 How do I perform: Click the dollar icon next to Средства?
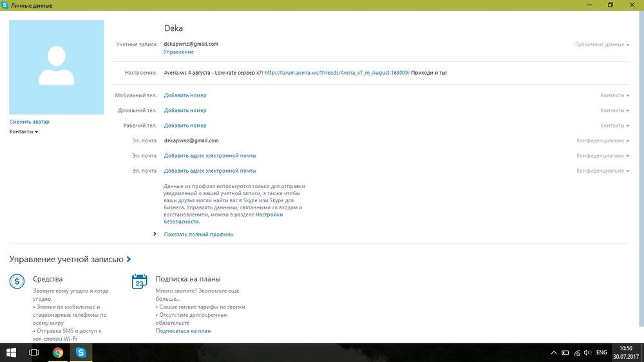17,281
